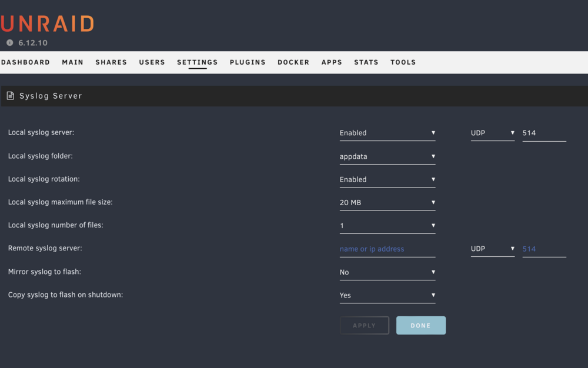Click the version number 6.12.10
The image size is (588, 368).
[33, 43]
